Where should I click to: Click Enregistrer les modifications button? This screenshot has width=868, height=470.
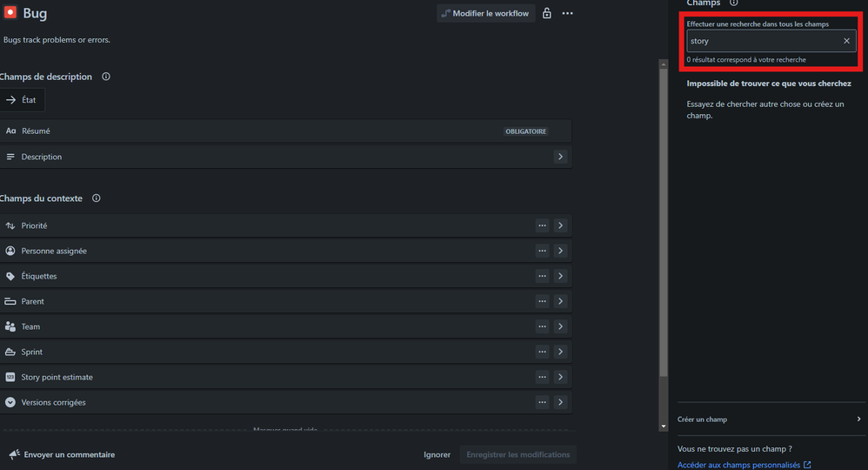click(x=518, y=454)
